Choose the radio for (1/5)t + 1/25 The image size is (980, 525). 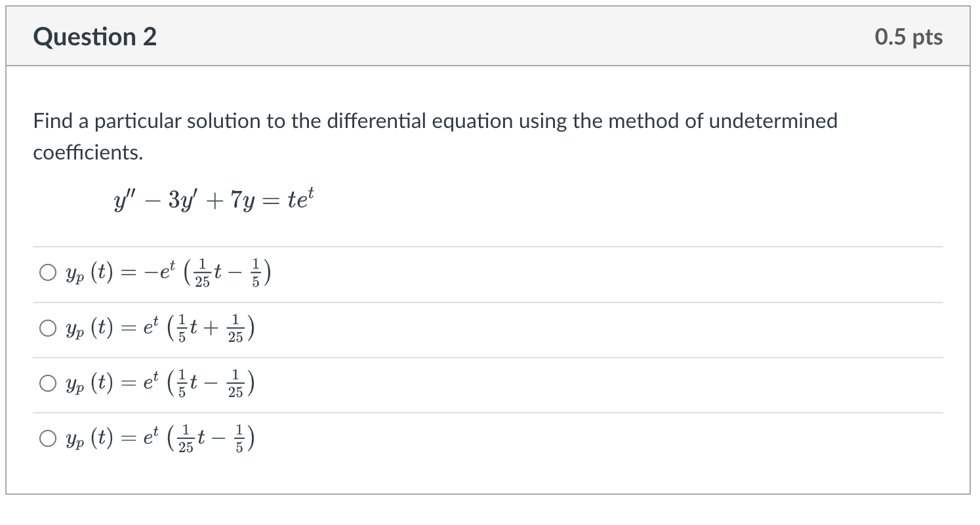47,327
